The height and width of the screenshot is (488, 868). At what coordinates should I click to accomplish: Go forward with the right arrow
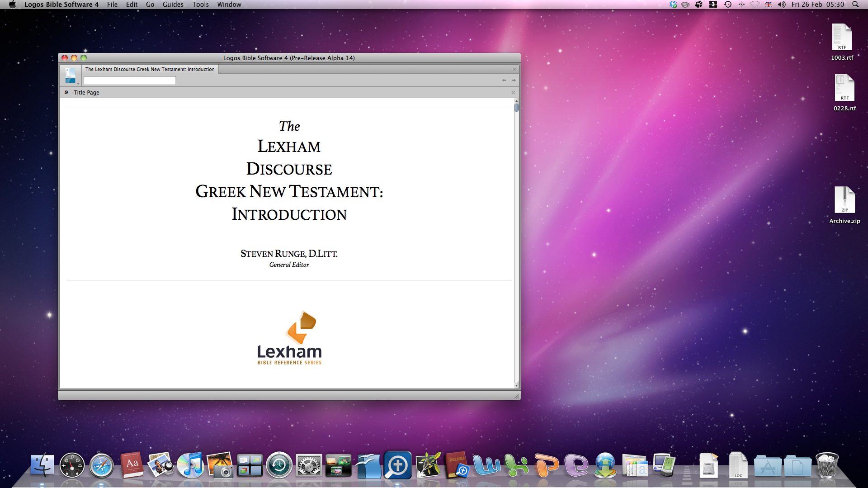tap(514, 81)
